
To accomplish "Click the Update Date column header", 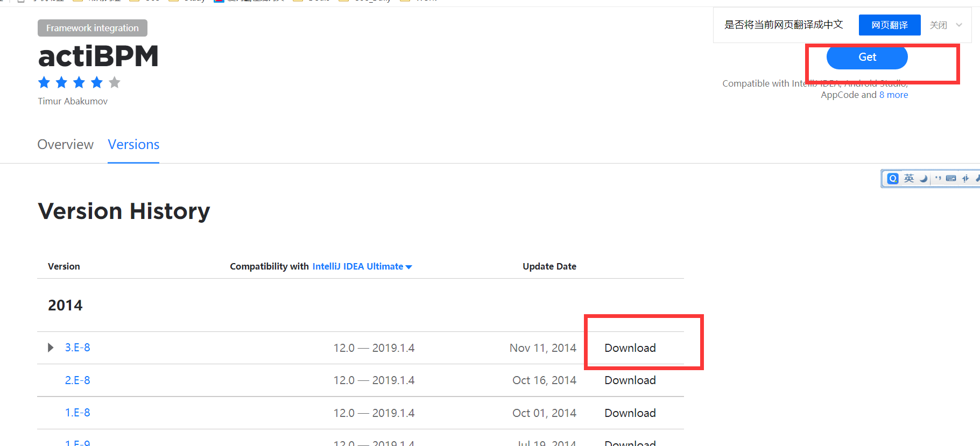I will (549, 266).
